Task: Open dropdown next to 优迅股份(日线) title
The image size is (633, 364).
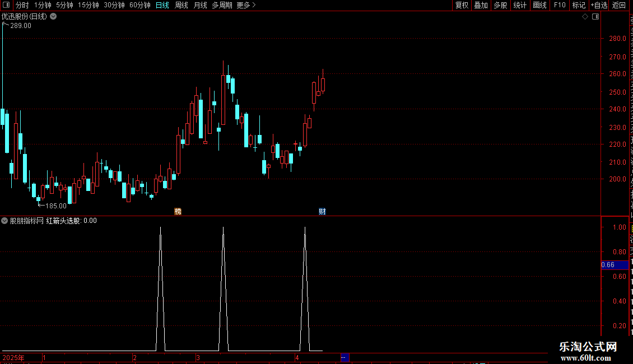Action: (x=53, y=17)
